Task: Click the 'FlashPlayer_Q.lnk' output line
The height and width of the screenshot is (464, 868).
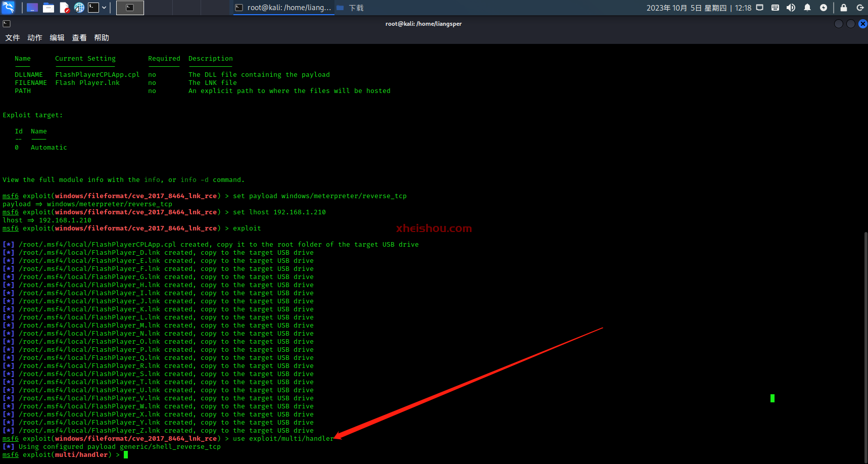Action: click(158, 358)
